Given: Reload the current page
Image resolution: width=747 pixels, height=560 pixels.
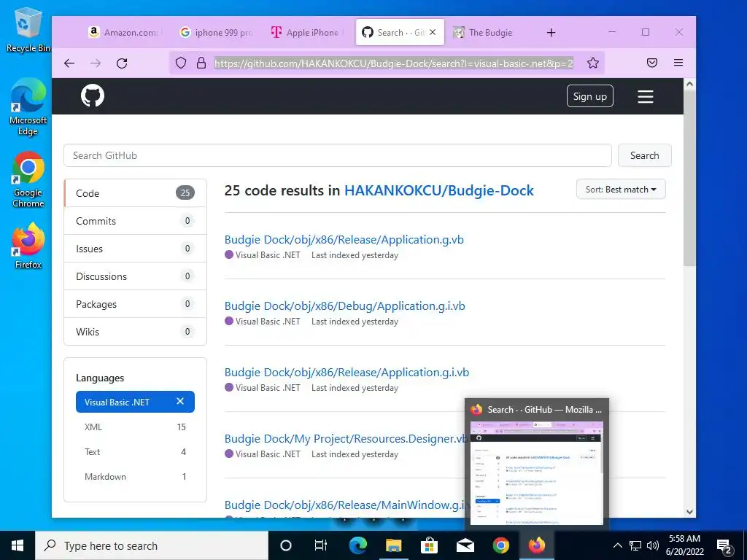Looking at the screenshot, I should point(122,63).
